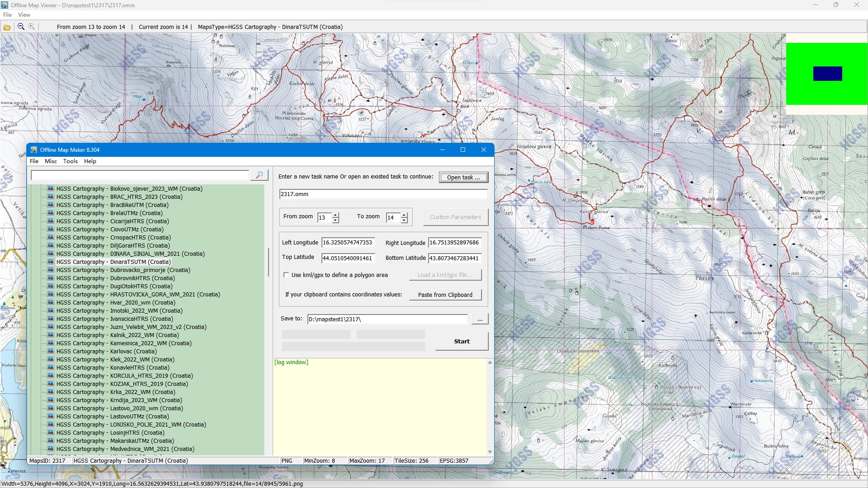Click the Custom Parameters button
This screenshot has width=868, height=488.
(455, 217)
